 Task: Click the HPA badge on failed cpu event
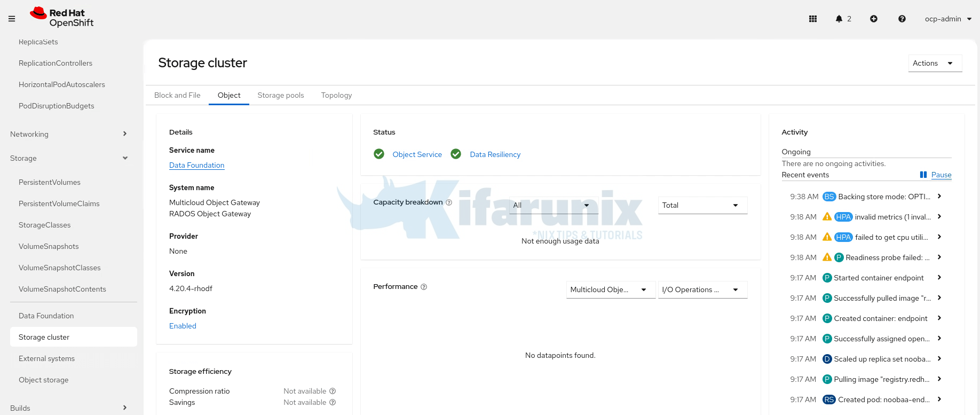pos(843,237)
